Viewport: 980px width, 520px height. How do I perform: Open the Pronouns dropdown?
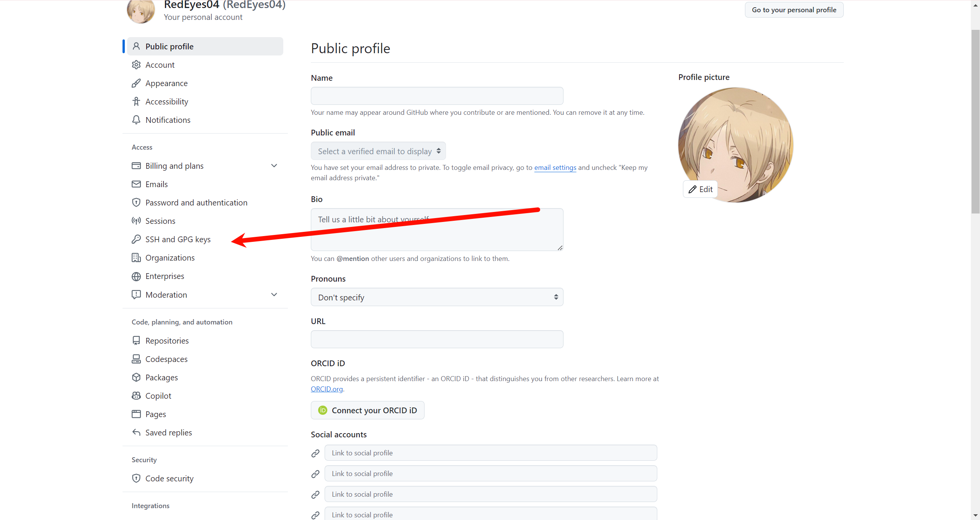(437, 297)
